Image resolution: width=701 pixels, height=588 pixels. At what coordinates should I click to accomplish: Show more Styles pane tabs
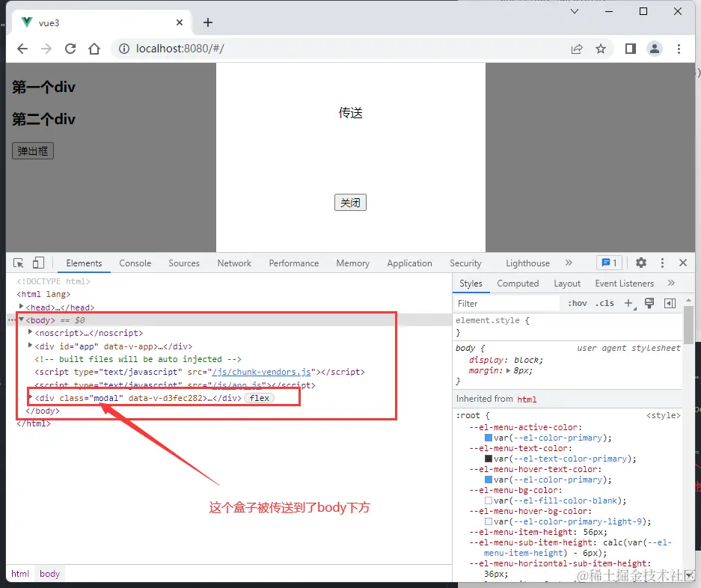coord(670,283)
